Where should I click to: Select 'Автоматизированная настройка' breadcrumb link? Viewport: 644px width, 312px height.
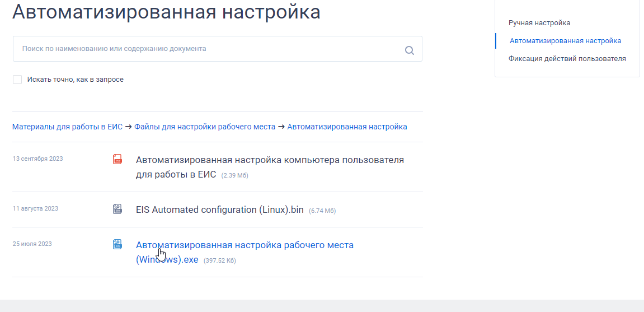pos(347,127)
